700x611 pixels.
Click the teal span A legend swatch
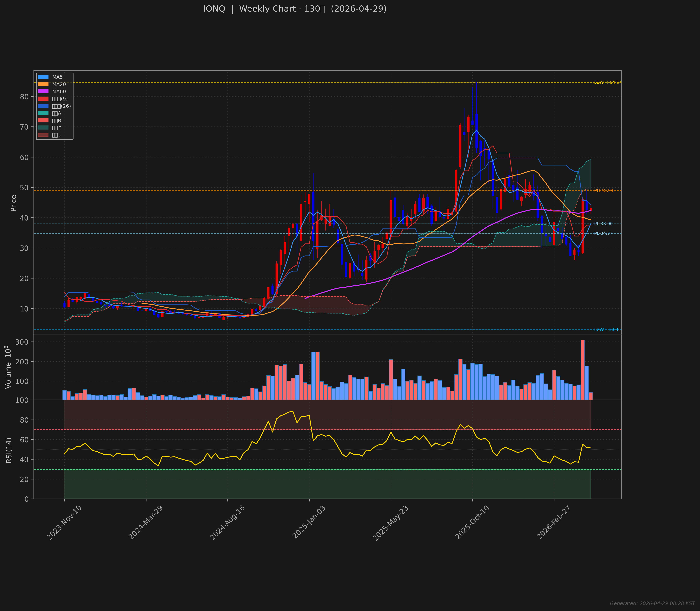pos(43,113)
